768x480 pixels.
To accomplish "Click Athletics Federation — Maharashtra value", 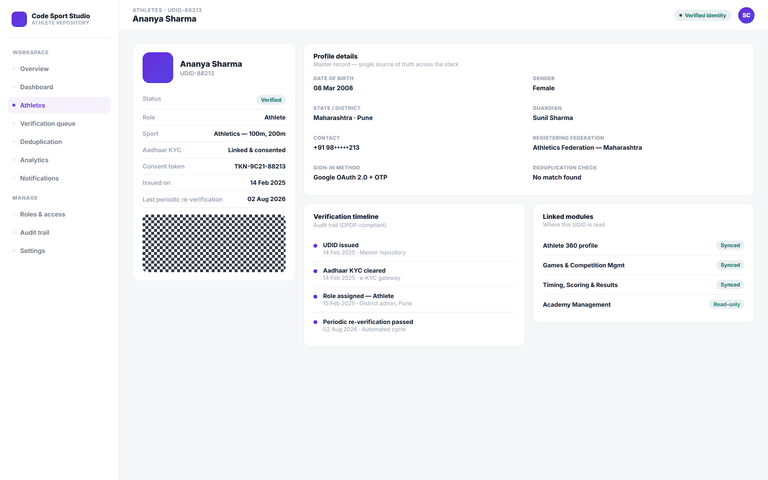I will (x=587, y=147).
